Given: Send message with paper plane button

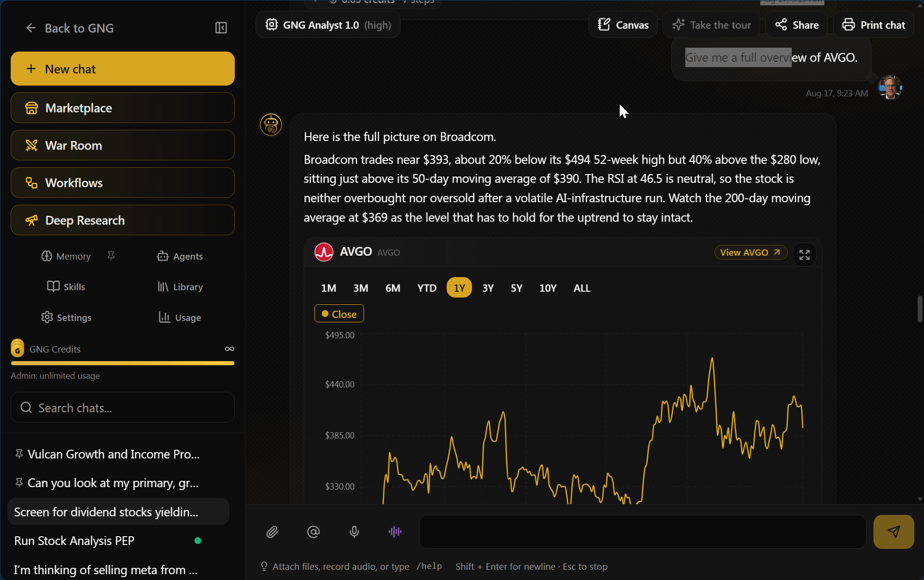Looking at the screenshot, I should (893, 532).
